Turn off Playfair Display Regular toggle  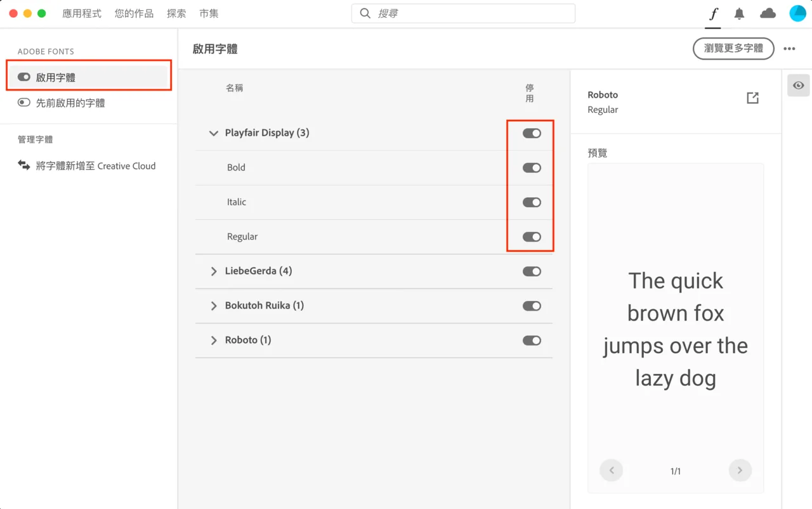tap(532, 237)
